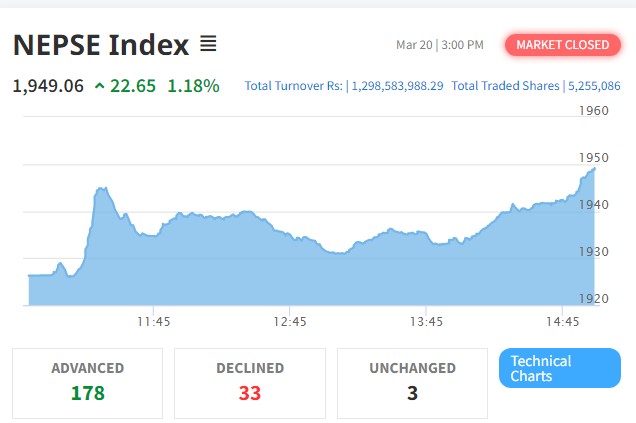636x423 pixels.
Task: Click the NEPSE Index heading
Action: (100, 45)
